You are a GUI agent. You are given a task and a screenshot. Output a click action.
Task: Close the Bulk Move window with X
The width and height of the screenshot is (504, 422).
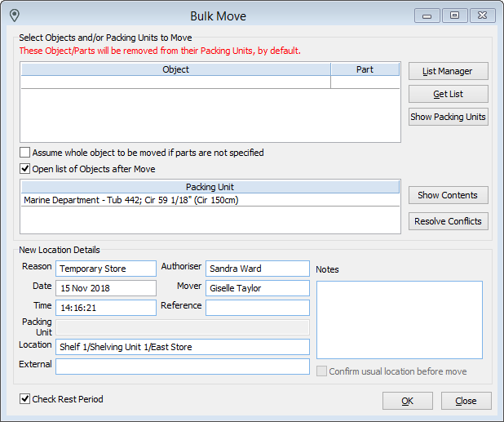(x=482, y=16)
